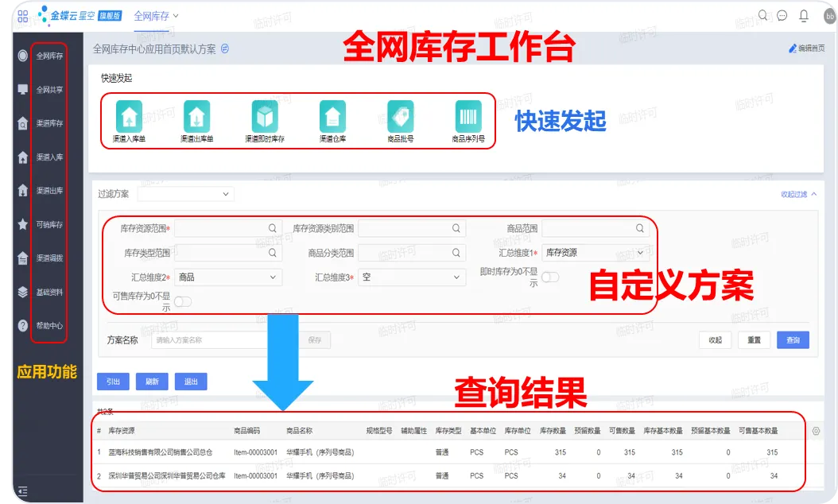Launch 渠道即时库存 from quick start
The height and width of the screenshot is (504, 838).
tap(265, 117)
